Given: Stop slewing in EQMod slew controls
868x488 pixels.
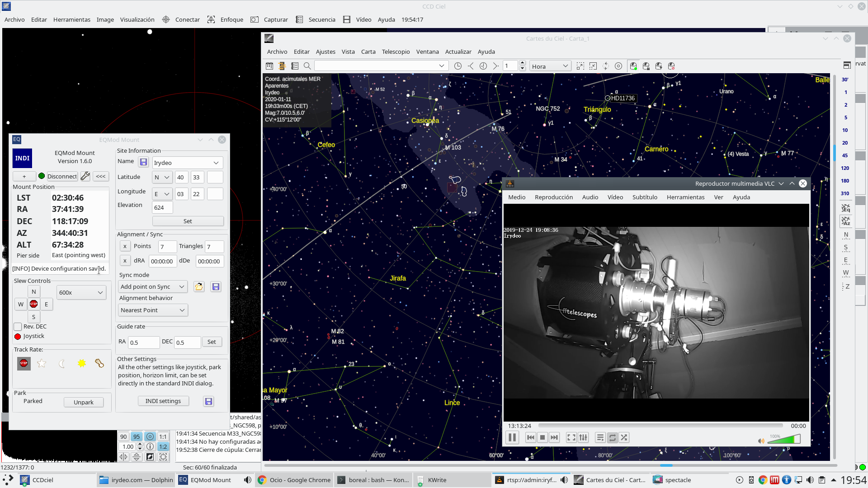Looking at the screenshot, I should (x=33, y=304).
